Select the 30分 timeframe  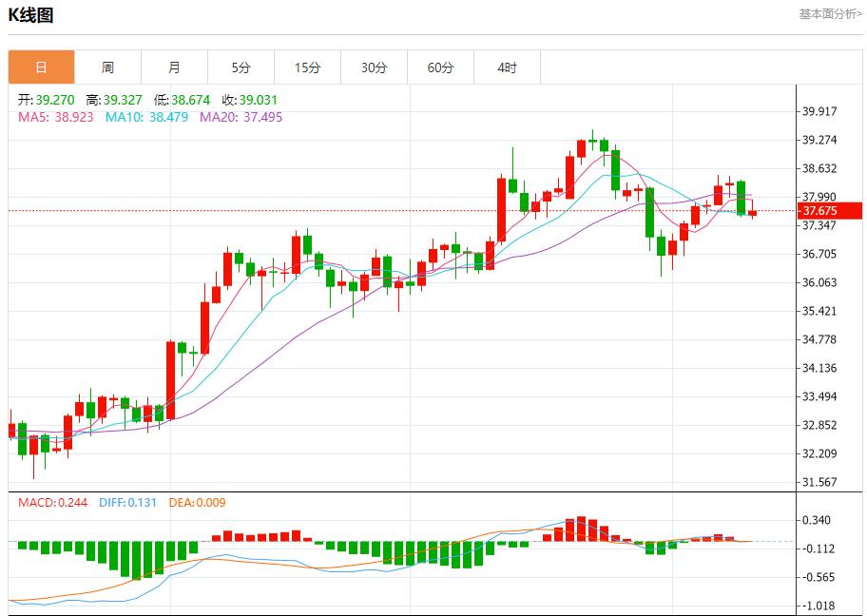(374, 67)
